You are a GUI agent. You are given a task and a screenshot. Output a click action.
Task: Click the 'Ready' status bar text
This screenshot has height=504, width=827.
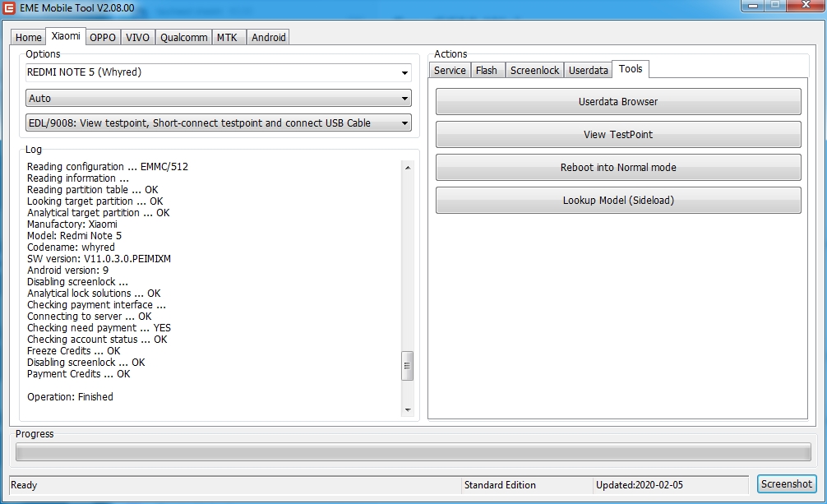click(24, 485)
